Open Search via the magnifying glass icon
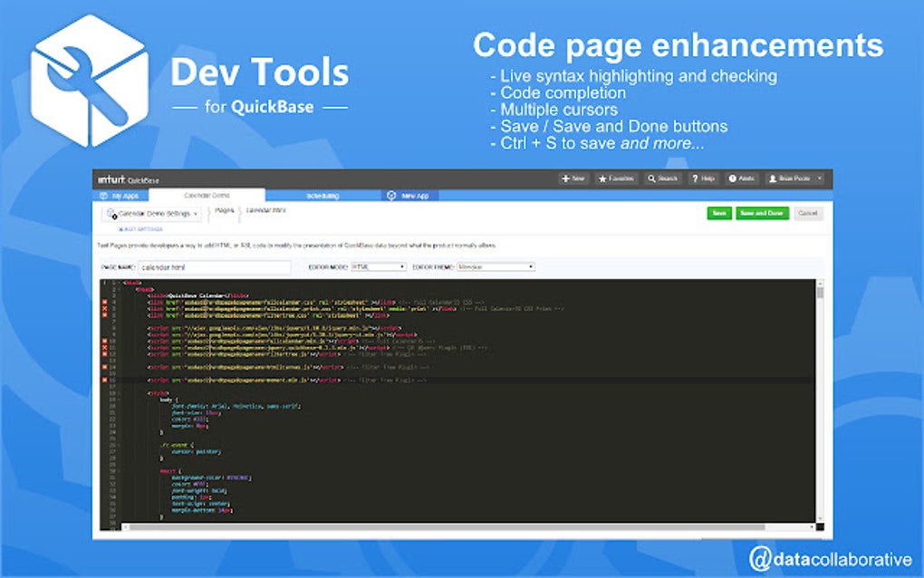Screen dimensions: 924x578 [x=650, y=178]
